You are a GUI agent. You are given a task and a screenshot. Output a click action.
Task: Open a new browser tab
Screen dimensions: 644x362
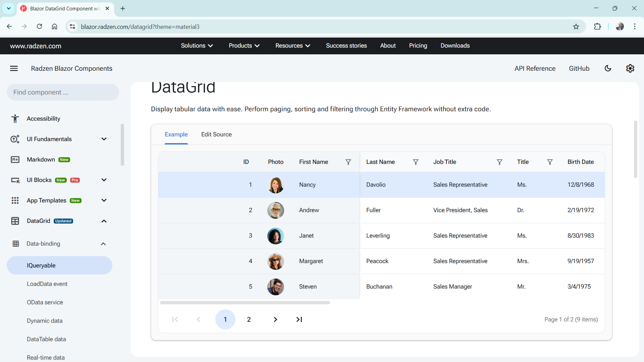coord(123,8)
